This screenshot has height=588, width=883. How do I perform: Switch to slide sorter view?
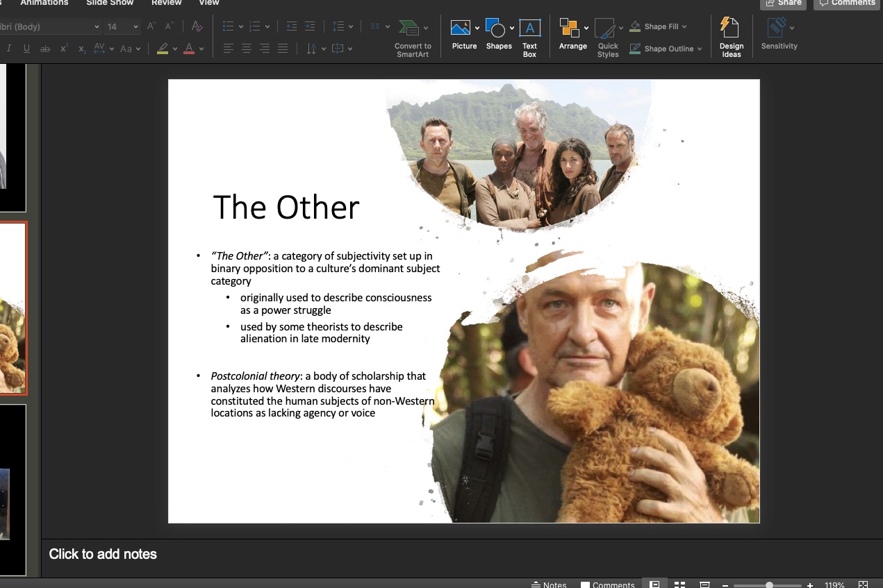coord(679,585)
